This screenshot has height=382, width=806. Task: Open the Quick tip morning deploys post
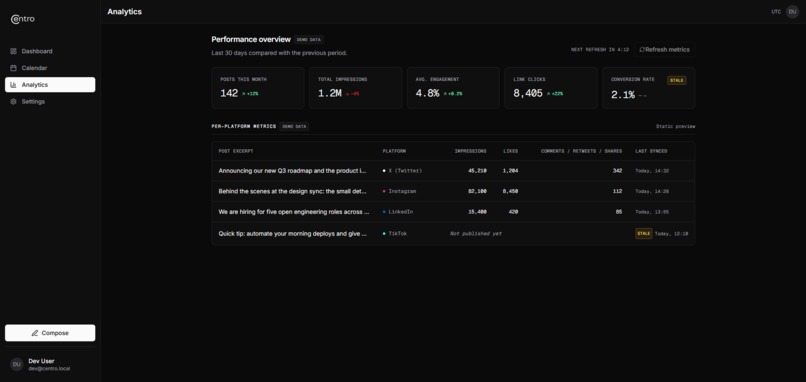tap(453, 233)
